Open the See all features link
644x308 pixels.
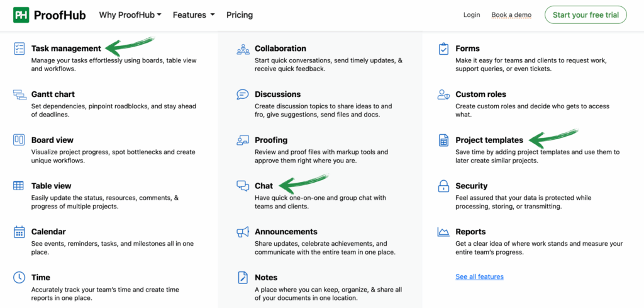click(479, 277)
